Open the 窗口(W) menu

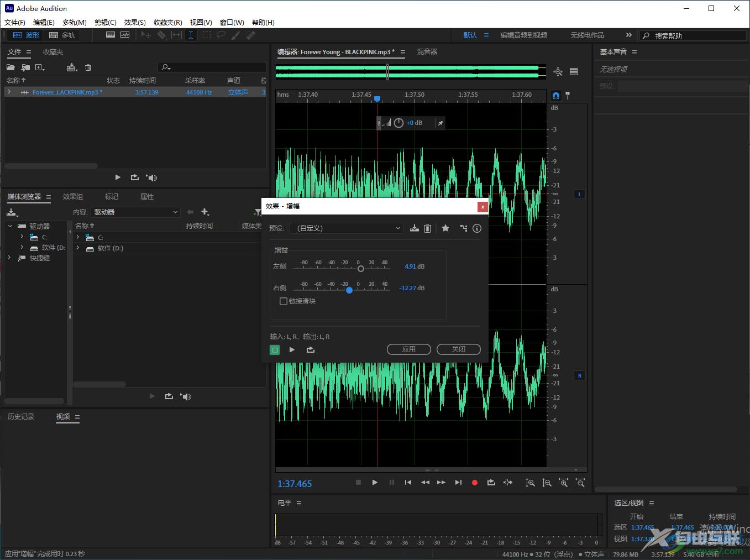(x=232, y=22)
